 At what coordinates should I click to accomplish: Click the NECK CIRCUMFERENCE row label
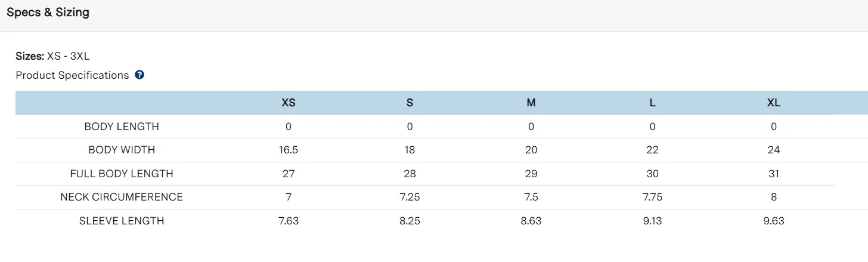(122, 197)
